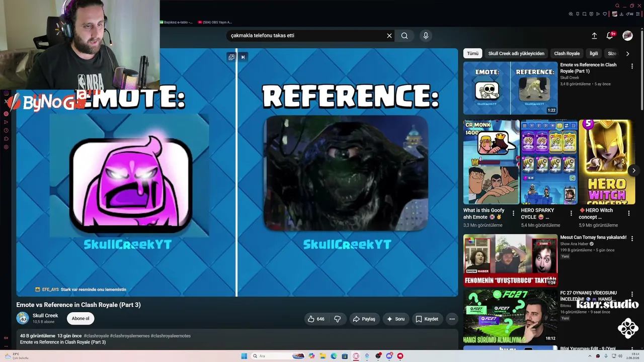The image size is (644, 362).
Task: Click the 'Soru' ask button
Action: pyautogui.click(x=395, y=319)
